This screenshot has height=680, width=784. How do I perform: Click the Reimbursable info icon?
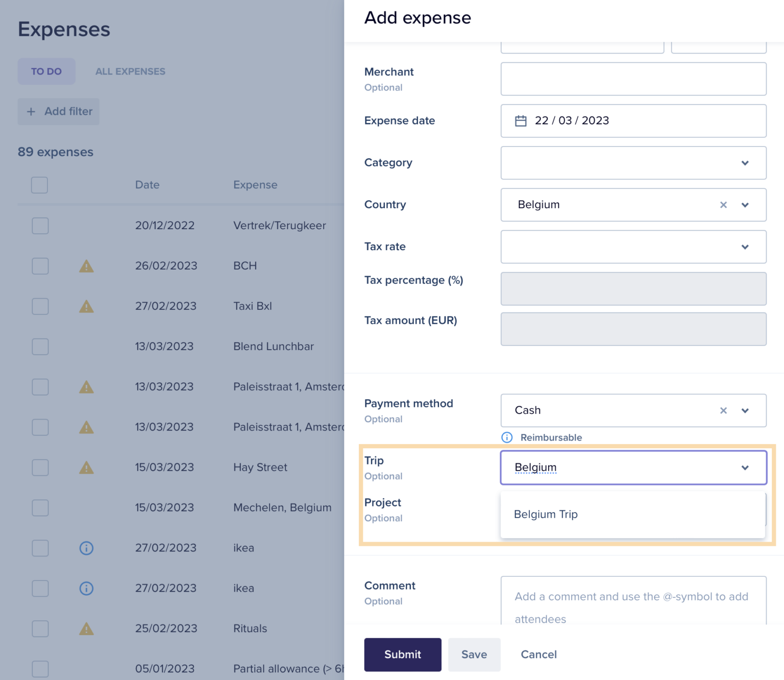pyautogui.click(x=507, y=438)
